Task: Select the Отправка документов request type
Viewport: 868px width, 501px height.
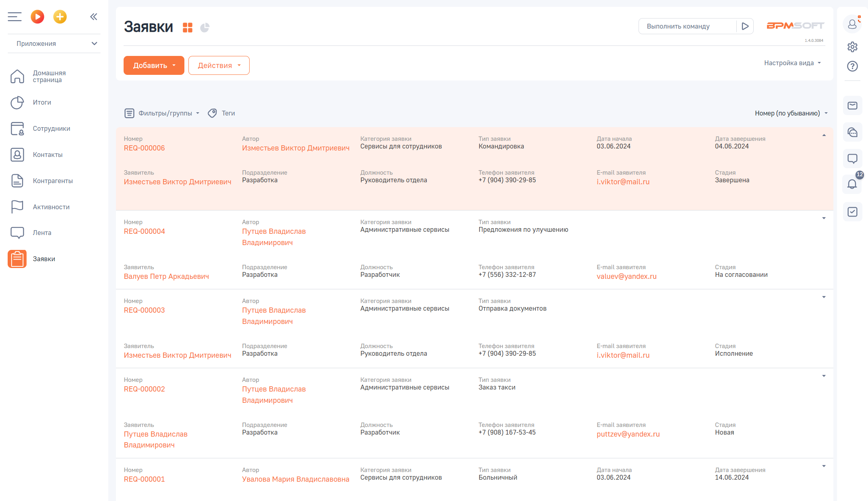Action: (x=513, y=309)
